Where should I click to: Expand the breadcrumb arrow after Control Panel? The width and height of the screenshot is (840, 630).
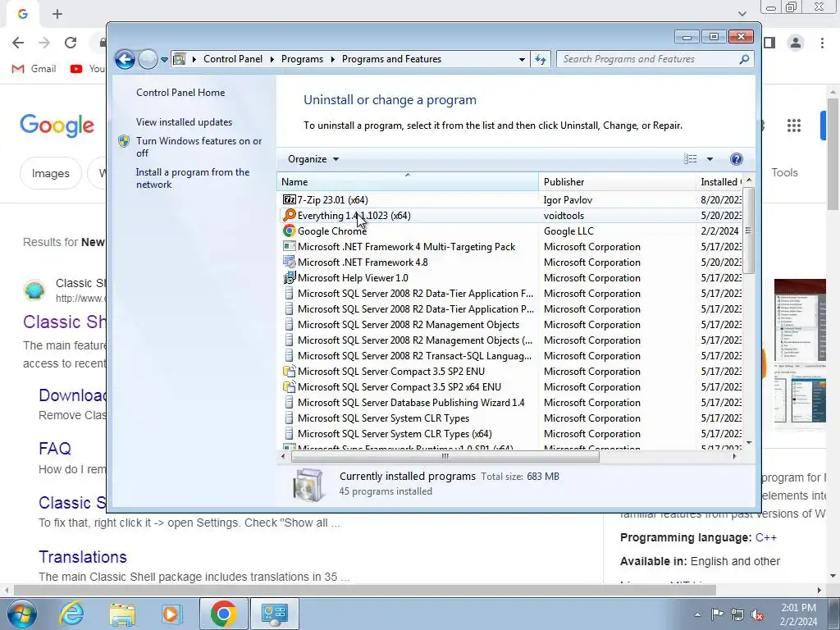click(x=272, y=59)
